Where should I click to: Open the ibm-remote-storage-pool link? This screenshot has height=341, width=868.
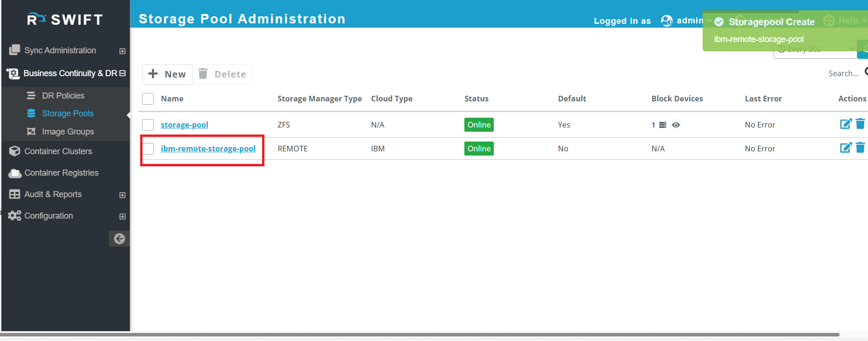[208, 149]
